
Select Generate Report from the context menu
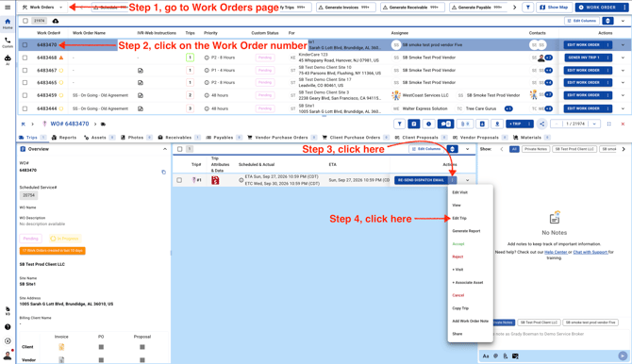point(466,231)
